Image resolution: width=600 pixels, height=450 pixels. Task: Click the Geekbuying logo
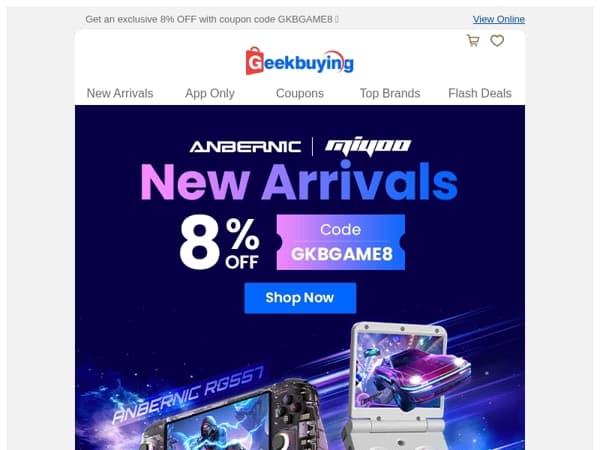(x=300, y=61)
